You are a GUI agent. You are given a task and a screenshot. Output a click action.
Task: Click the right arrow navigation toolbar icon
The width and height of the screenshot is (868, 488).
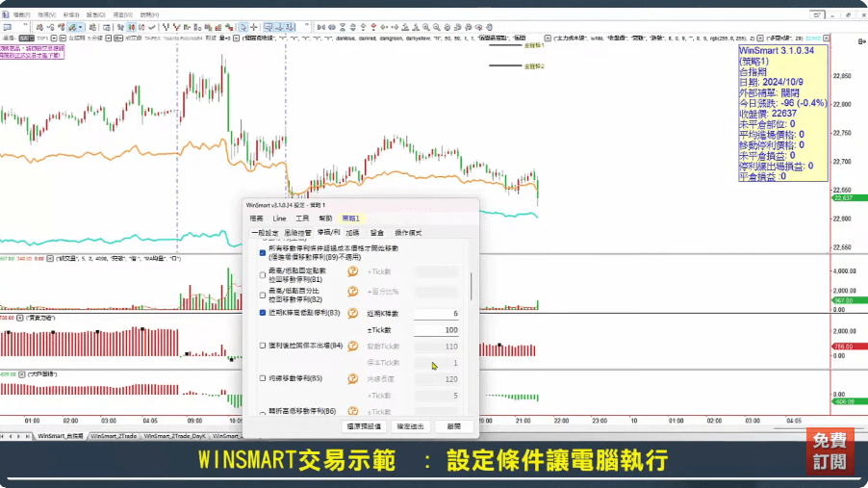point(395,27)
